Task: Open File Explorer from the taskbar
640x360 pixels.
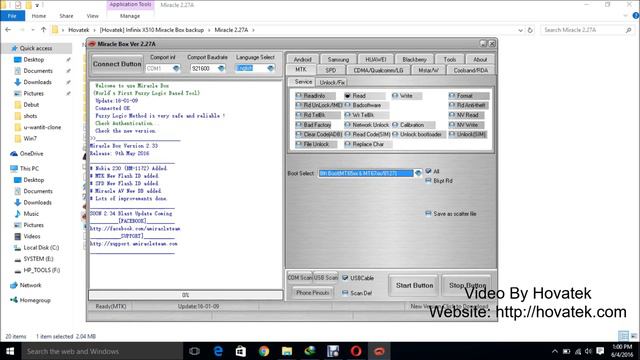Action: pos(287,351)
